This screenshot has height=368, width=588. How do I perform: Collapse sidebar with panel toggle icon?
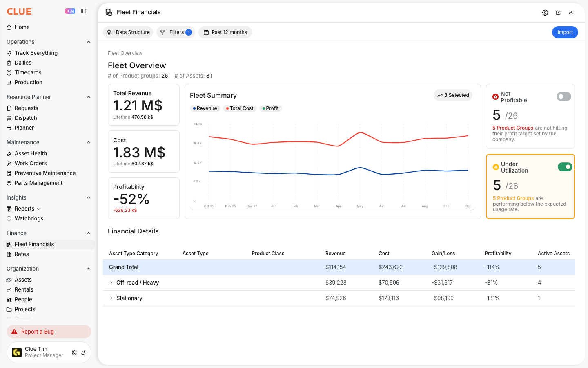(x=84, y=11)
